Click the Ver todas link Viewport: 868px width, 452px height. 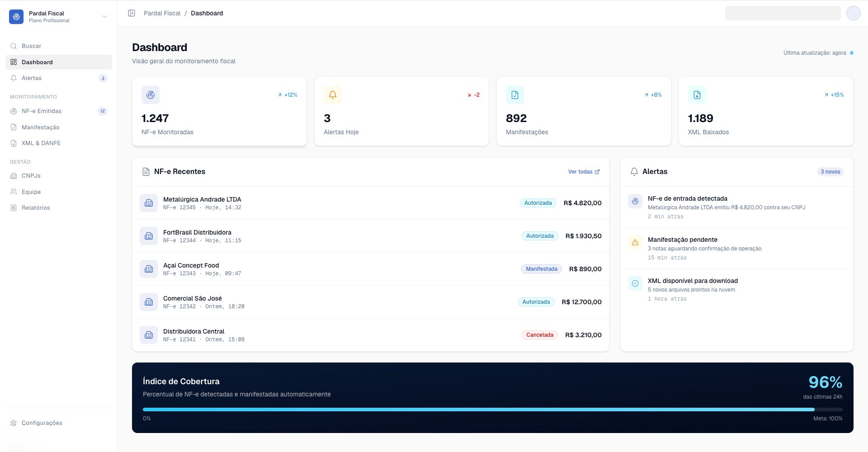584,172
